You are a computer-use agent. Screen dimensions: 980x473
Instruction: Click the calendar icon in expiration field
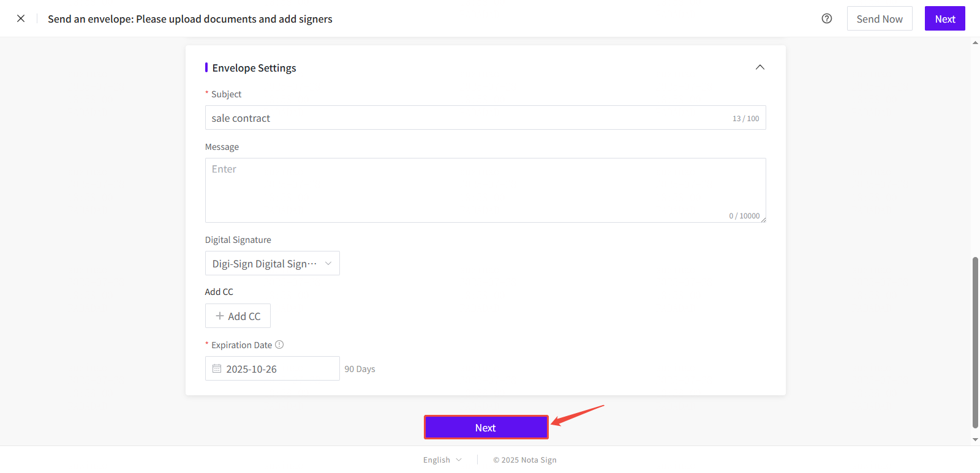[217, 369]
